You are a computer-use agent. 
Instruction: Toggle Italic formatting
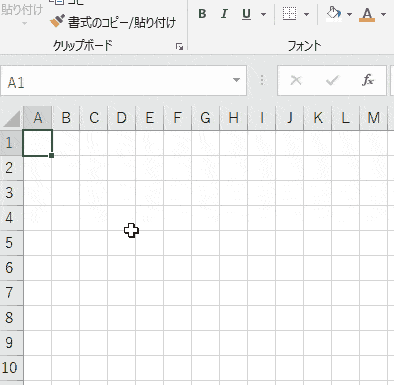coord(224,14)
